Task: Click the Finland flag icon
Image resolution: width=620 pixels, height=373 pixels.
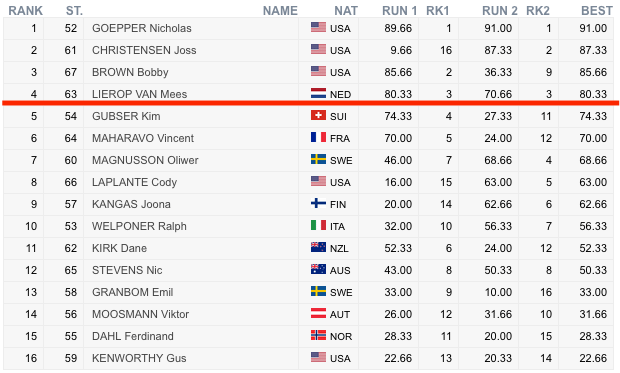Action: [318, 203]
